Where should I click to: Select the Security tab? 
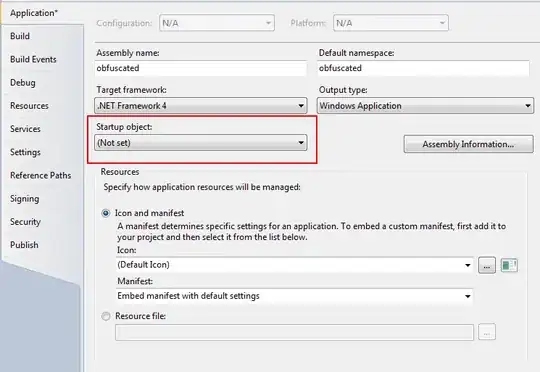tap(25, 222)
